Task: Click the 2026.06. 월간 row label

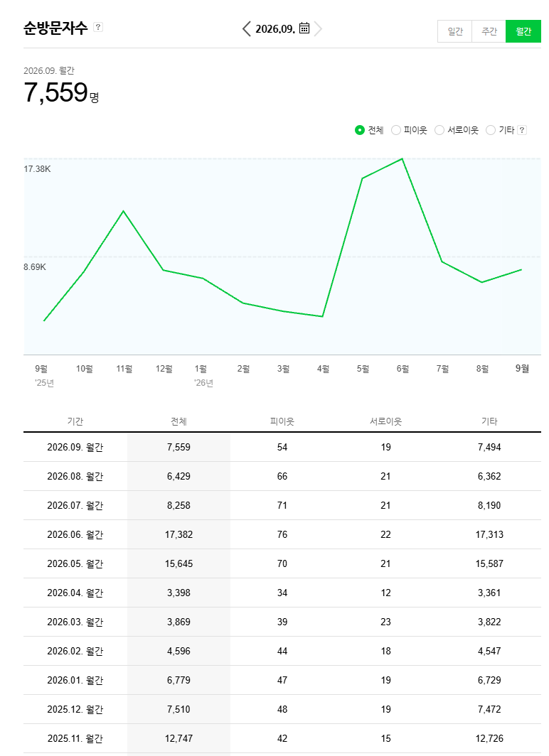Action: [75, 535]
